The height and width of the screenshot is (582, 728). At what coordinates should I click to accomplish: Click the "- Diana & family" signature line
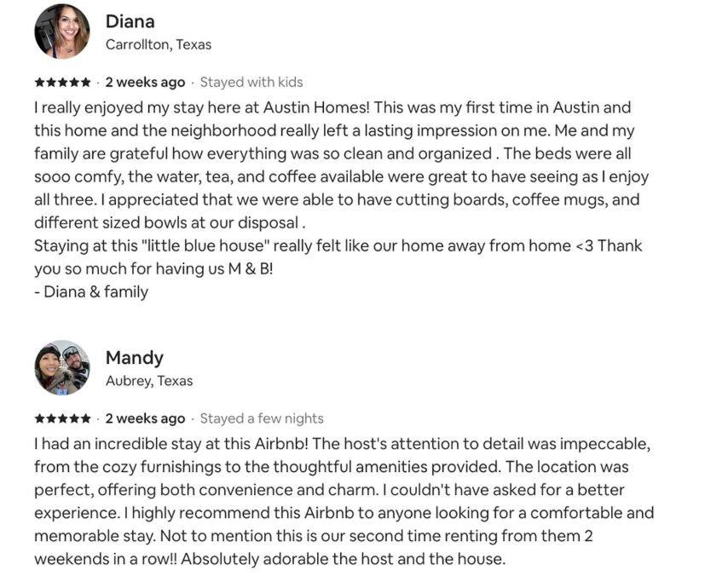coord(91,292)
